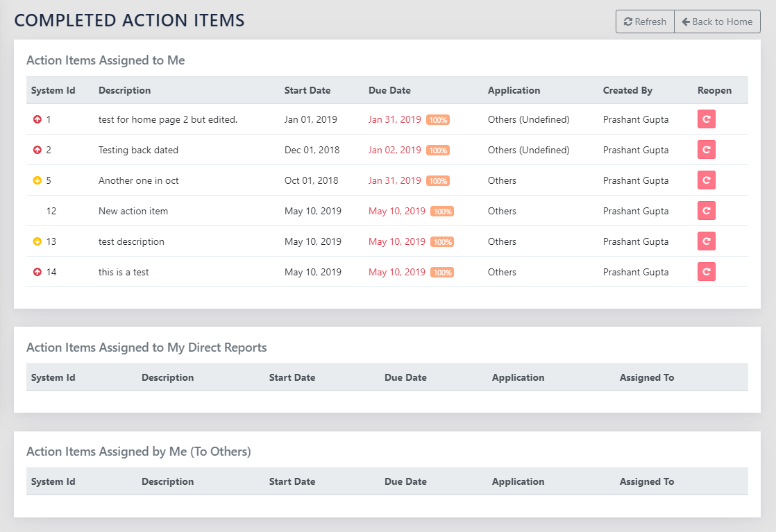Click the 100% progress badge for item 12
776x532 pixels.
(x=442, y=212)
